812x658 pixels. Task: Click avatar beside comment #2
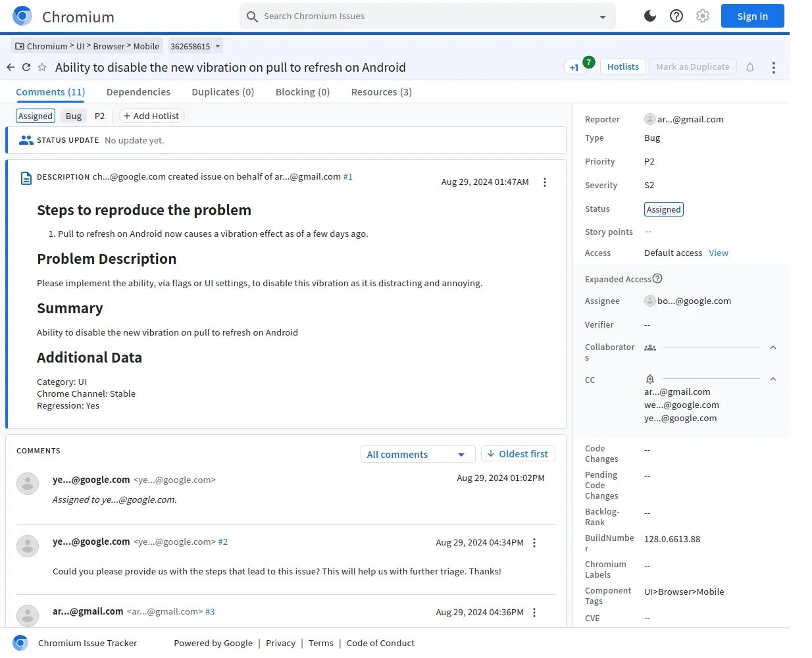[28, 546]
